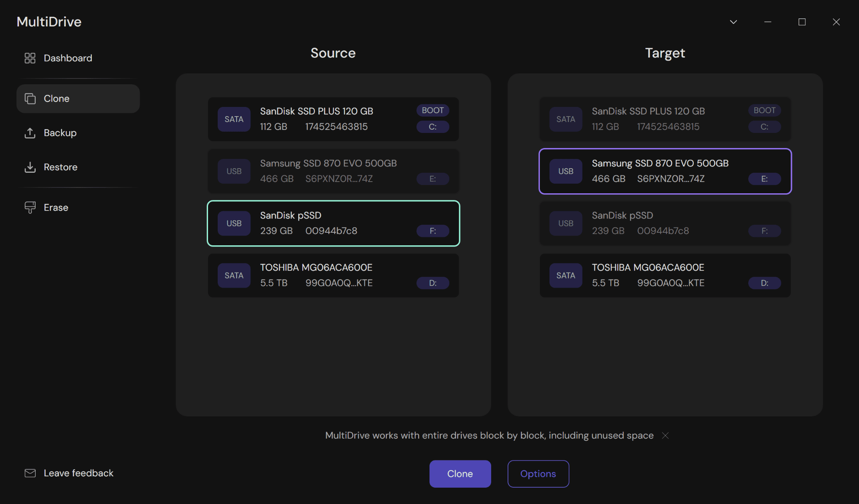859x504 pixels.
Task: Click SATA badge on target TOSHIBA drive
Action: point(566,275)
